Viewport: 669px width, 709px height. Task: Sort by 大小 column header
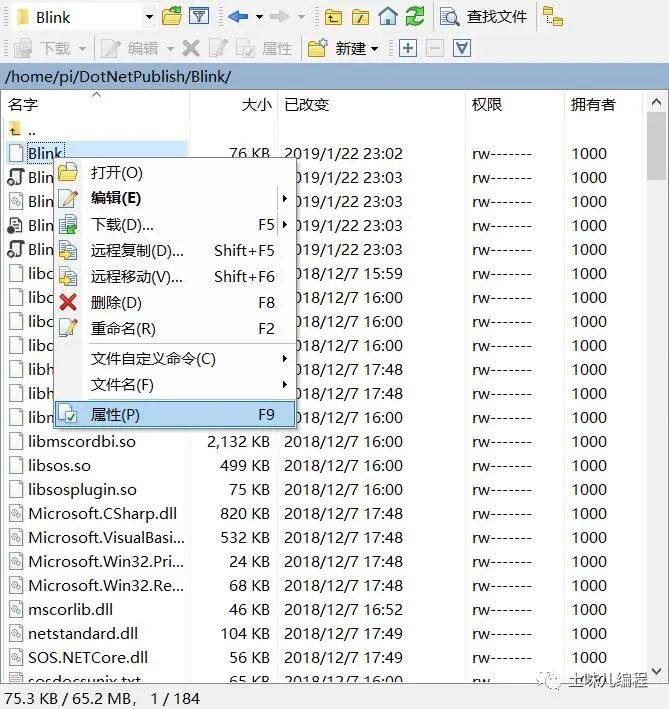(x=233, y=104)
